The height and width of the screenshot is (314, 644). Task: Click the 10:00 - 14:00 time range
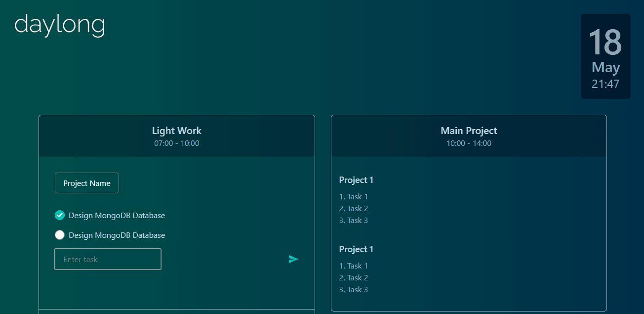[469, 143]
